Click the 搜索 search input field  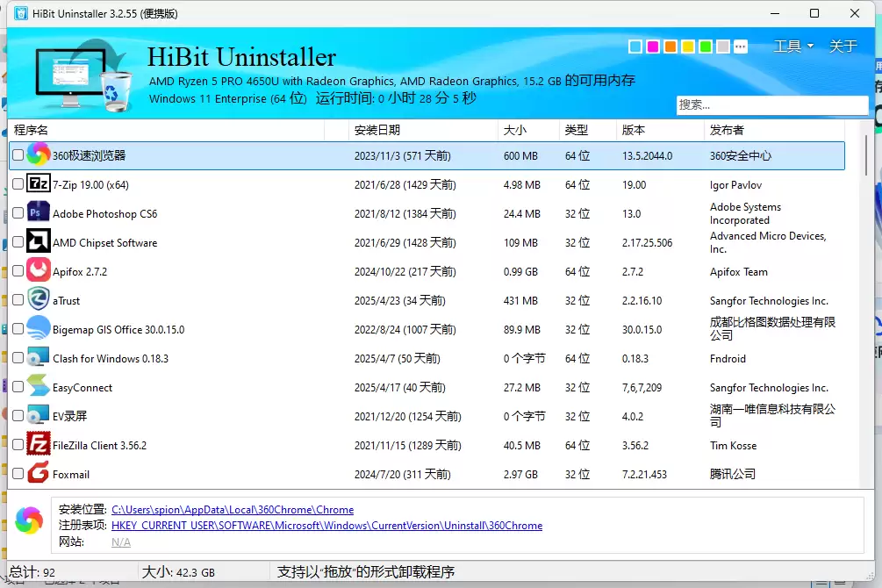[x=771, y=104]
